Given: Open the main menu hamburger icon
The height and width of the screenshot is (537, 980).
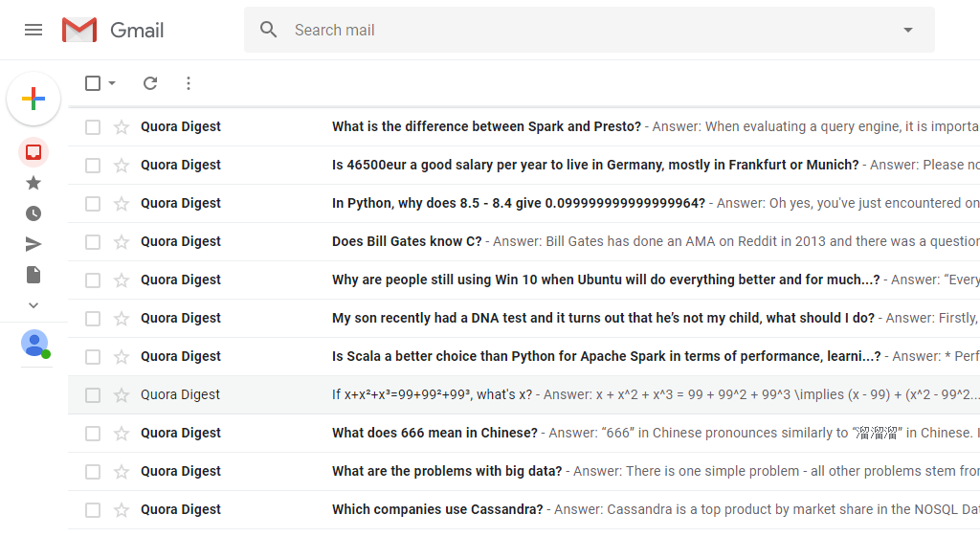Looking at the screenshot, I should point(33,30).
